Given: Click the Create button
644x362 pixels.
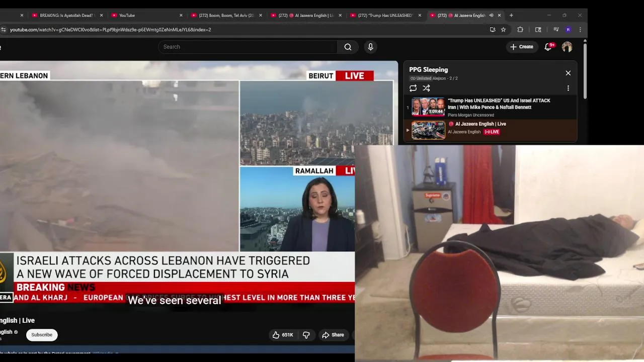Looking at the screenshot, I should pyautogui.click(x=521, y=47).
